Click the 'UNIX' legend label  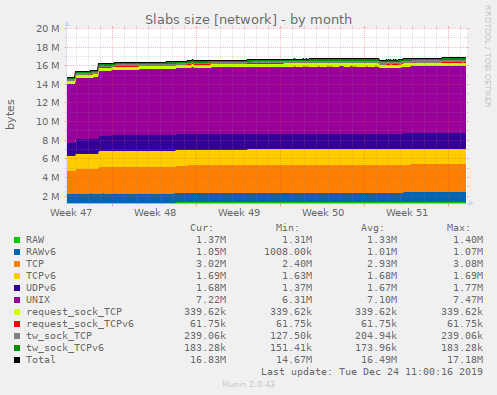pyautogui.click(x=38, y=300)
